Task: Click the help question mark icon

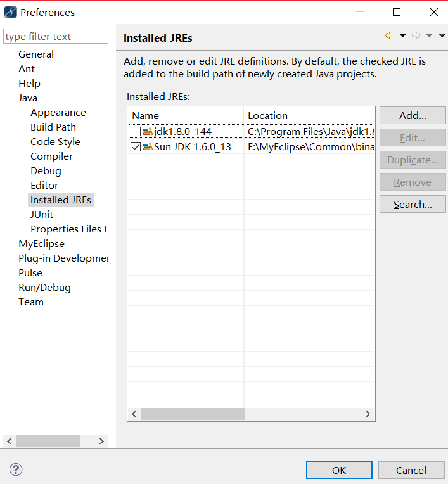Action: coord(16,469)
